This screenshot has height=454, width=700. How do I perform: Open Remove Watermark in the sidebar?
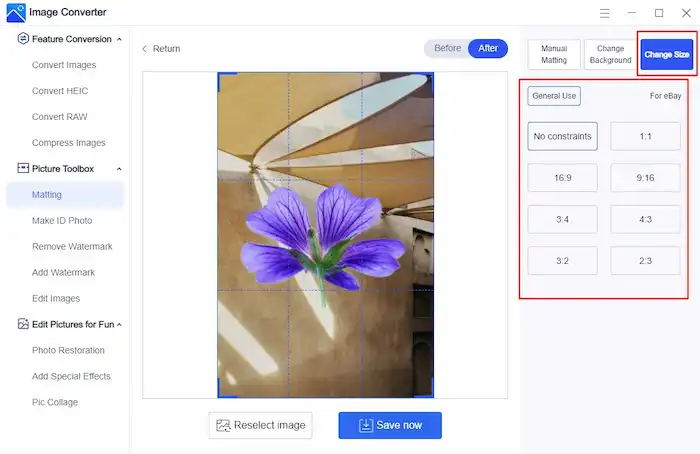[72, 246]
